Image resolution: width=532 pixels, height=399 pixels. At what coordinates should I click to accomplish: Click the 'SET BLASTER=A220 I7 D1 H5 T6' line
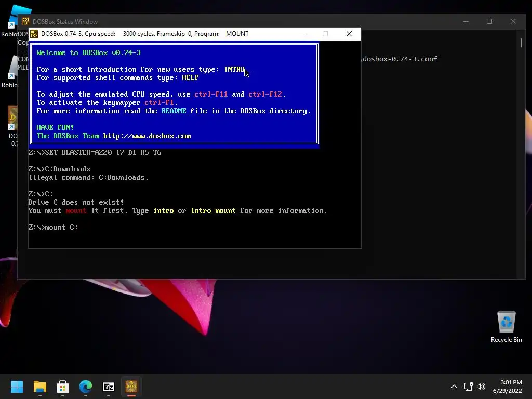95,152
